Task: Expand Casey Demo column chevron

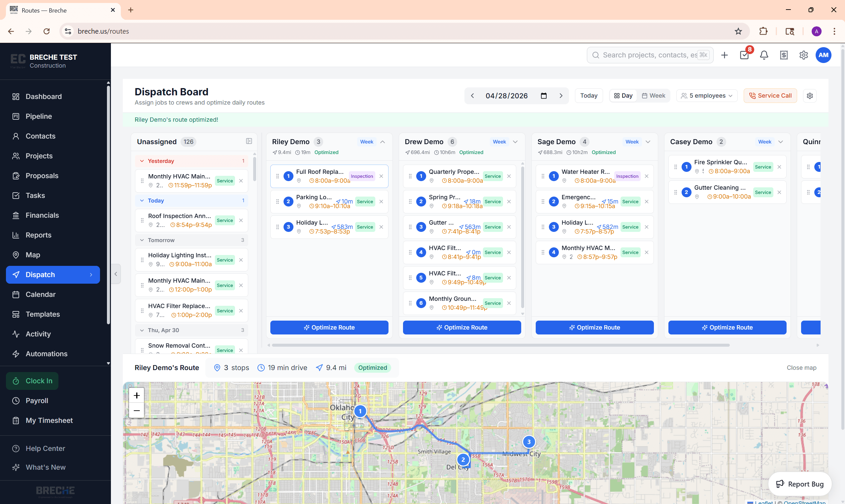Action: point(781,142)
